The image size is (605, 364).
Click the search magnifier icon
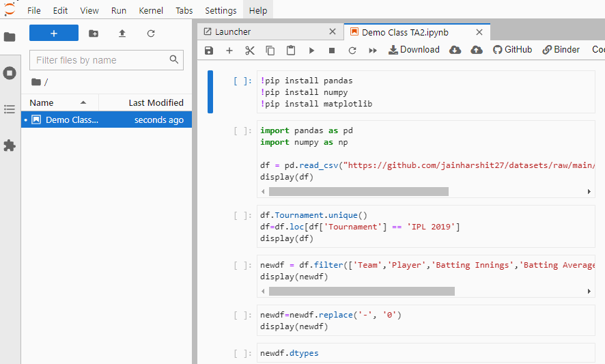[174, 59]
